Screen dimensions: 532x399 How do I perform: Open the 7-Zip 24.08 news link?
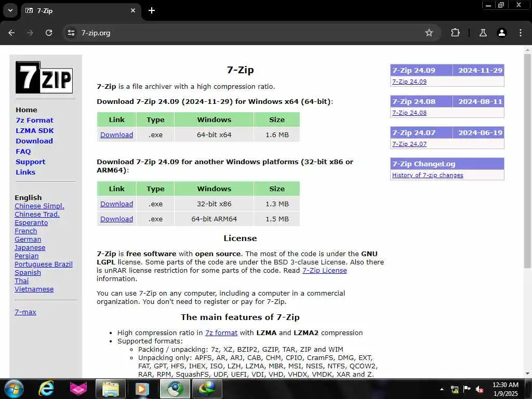click(x=409, y=113)
